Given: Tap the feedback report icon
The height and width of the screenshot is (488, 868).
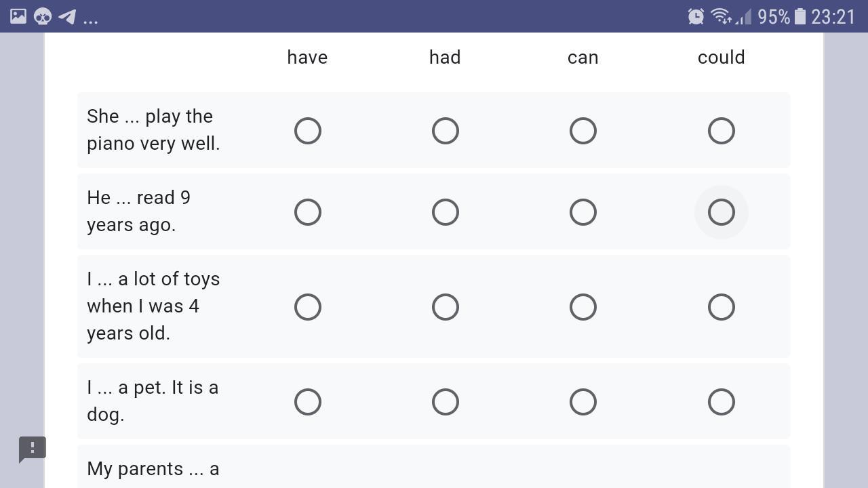Looking at the screenshot, I should tap(32, 449).
